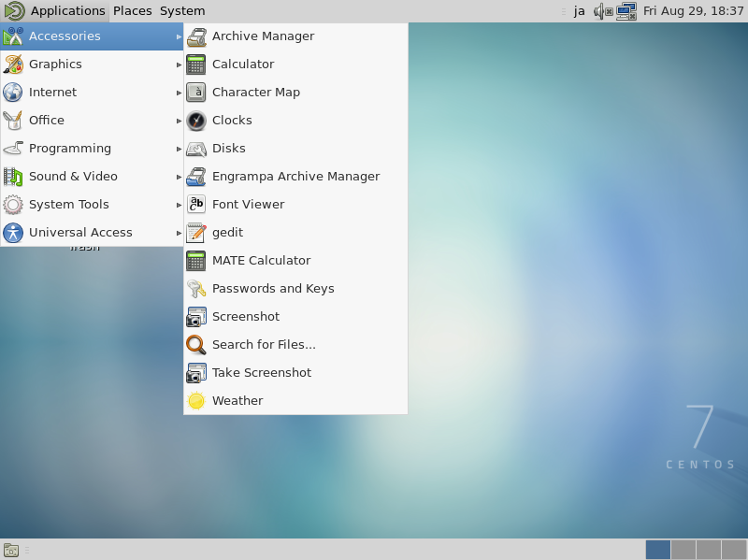The image size is (748, 560).
Task: Open Font Viewer using its icon
Action: [196, 205]
